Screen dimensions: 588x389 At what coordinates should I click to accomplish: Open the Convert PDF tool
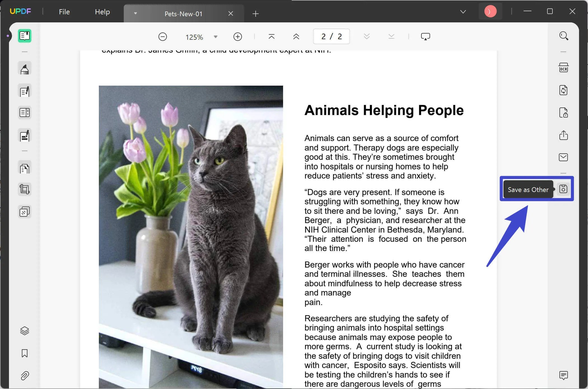tap(563, 90)
